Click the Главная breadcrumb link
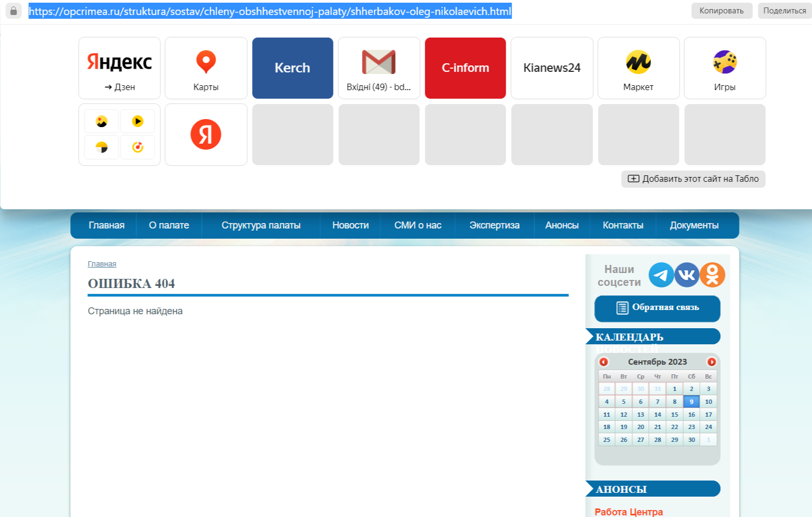This screenshot has height=517, width=812. [102, 264]
